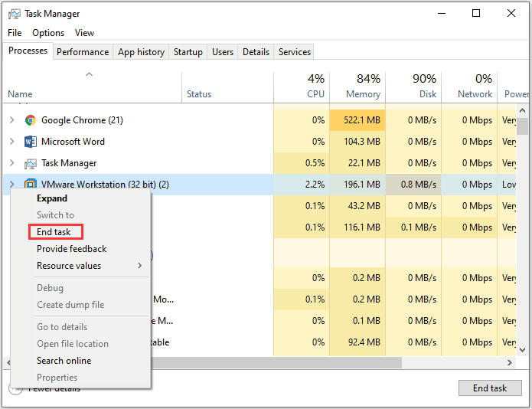Click the 43.2 MB memory cell

[x=357, y=206]
